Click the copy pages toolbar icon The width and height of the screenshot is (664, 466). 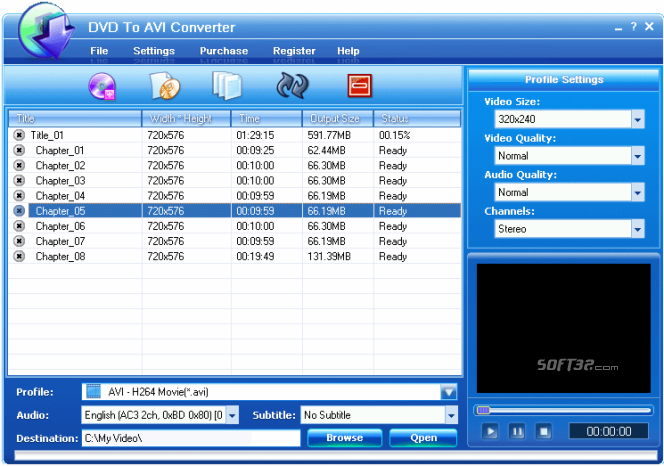point(227,86)
